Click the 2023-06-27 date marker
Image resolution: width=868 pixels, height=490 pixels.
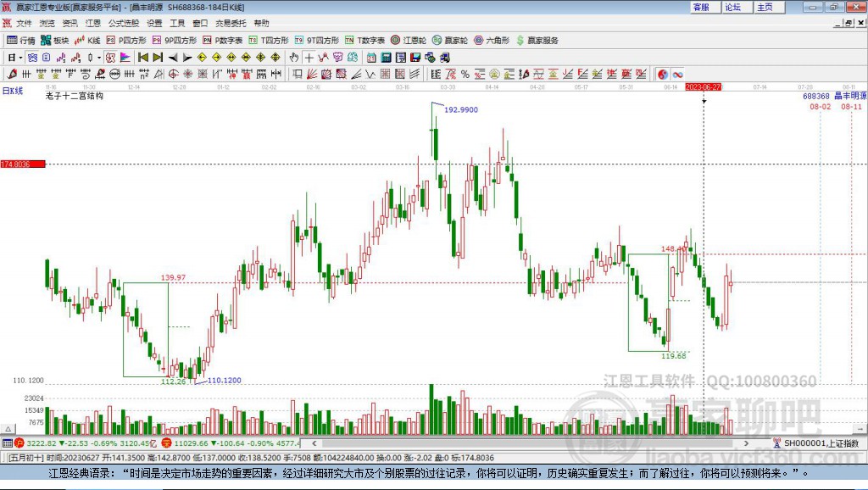point(703,87)
